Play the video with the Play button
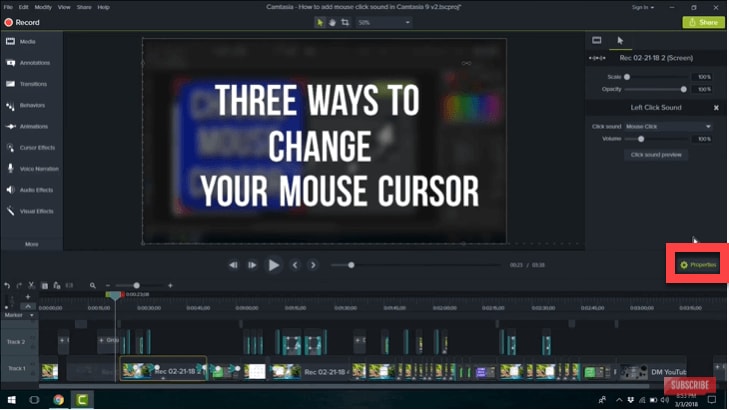The image size is (729, 410). coord(273,265)
